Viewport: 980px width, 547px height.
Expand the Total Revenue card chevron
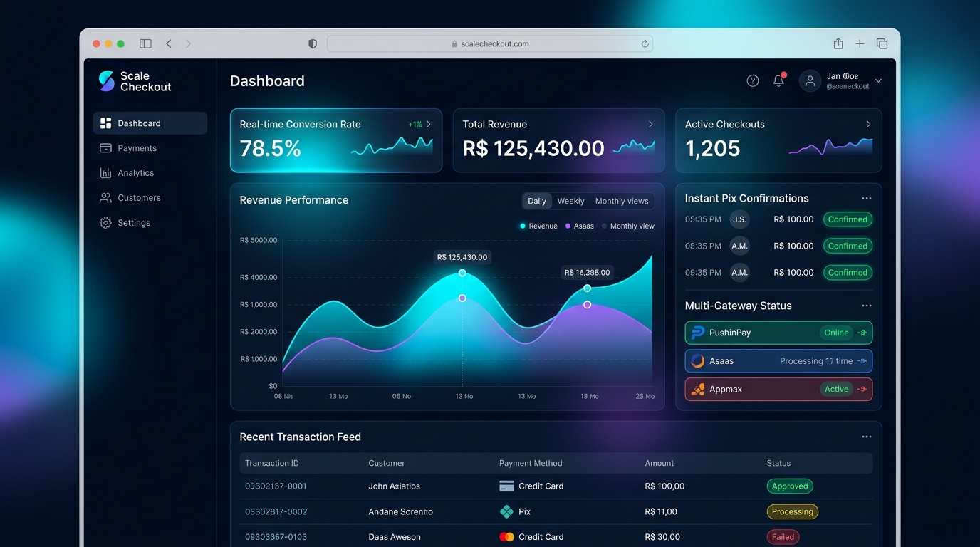[x=650, y=124]
